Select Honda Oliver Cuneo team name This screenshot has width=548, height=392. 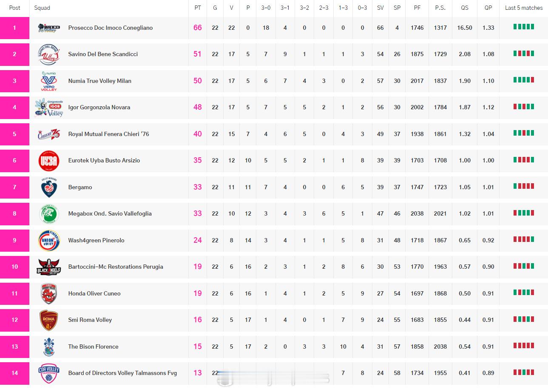point(94,294)
